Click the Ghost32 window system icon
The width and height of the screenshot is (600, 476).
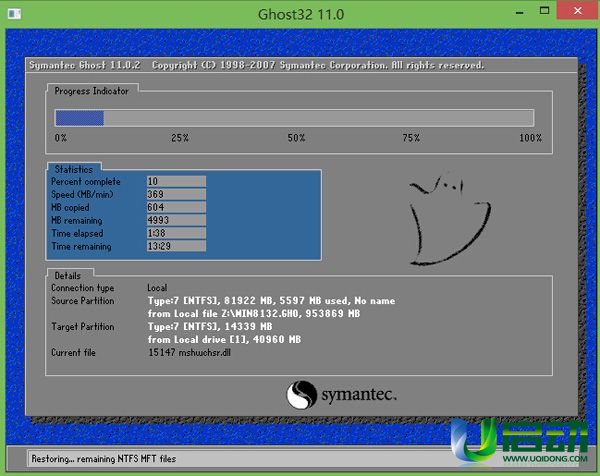click(14, 14)
